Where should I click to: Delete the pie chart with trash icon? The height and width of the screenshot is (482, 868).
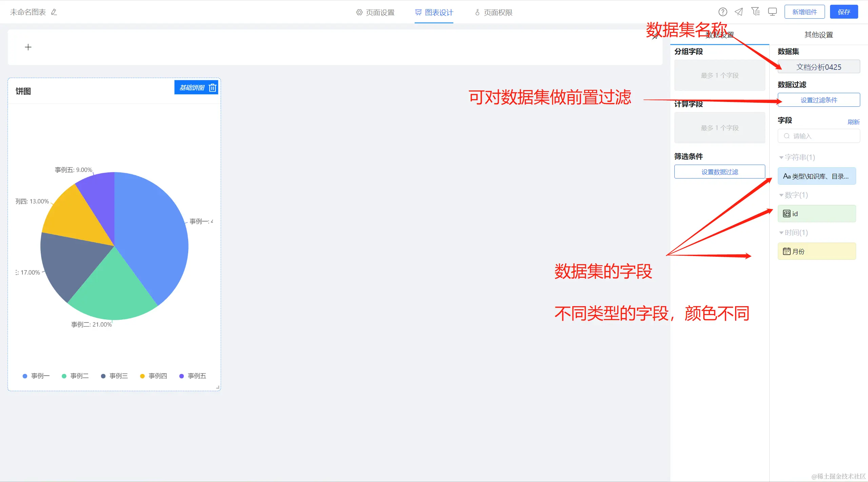(213, 88)
